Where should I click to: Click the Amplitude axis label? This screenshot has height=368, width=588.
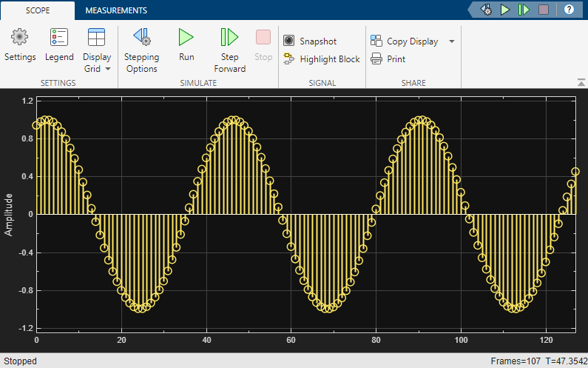point(8,215)
